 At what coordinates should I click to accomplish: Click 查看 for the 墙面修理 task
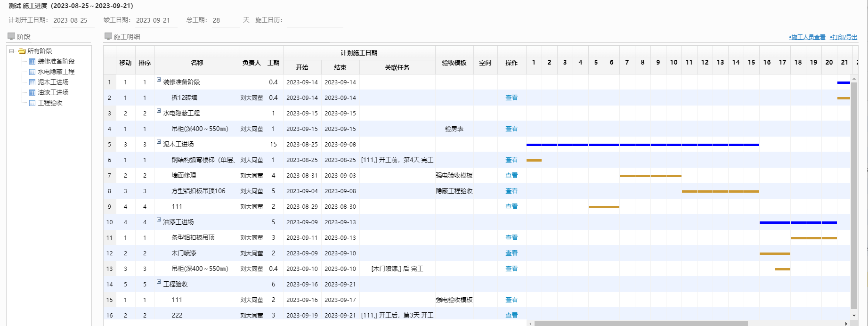click(511, 175)
